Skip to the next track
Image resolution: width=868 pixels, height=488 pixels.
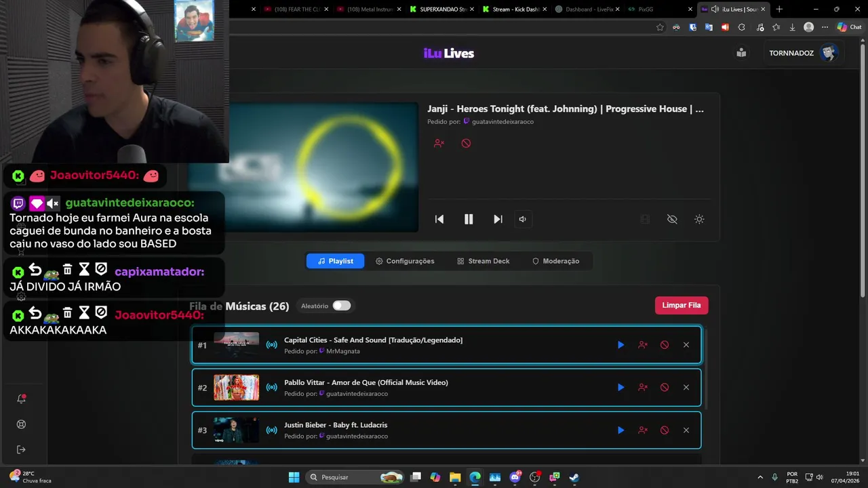click(498, 219)
